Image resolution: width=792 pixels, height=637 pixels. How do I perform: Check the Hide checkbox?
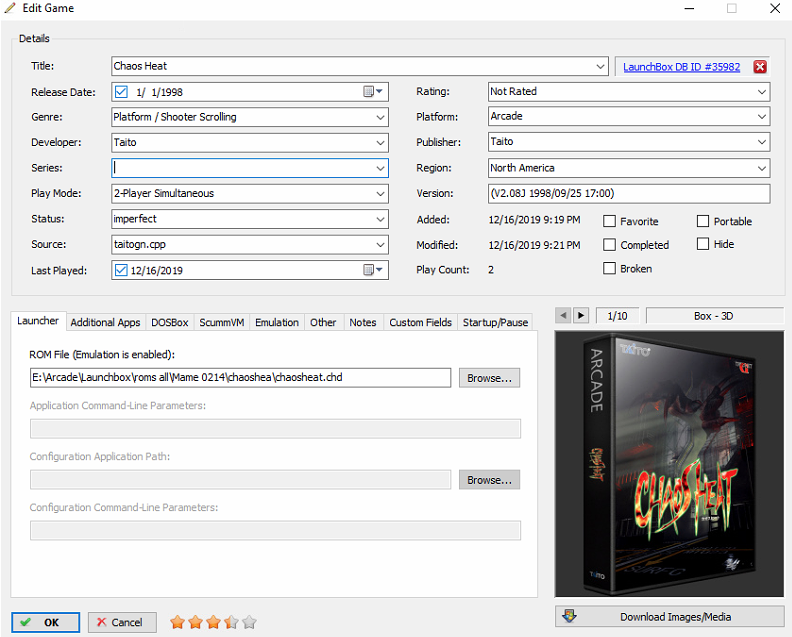703,244
